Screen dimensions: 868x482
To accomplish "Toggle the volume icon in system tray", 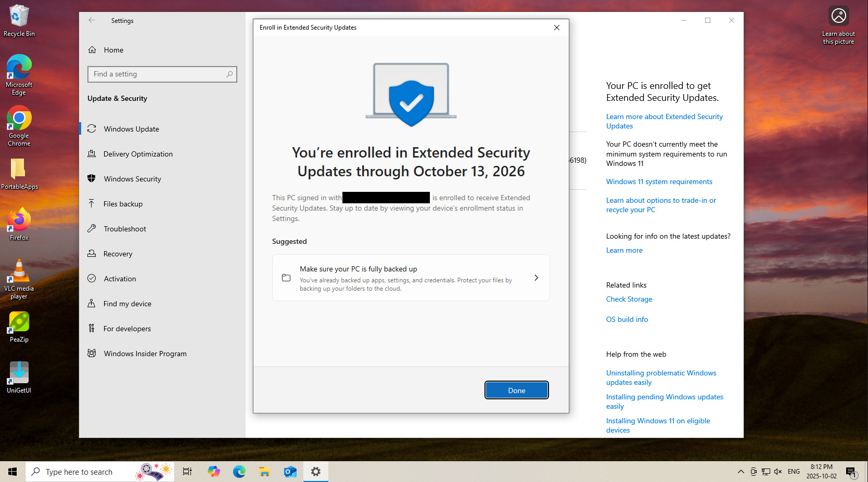I will [778, 472].
